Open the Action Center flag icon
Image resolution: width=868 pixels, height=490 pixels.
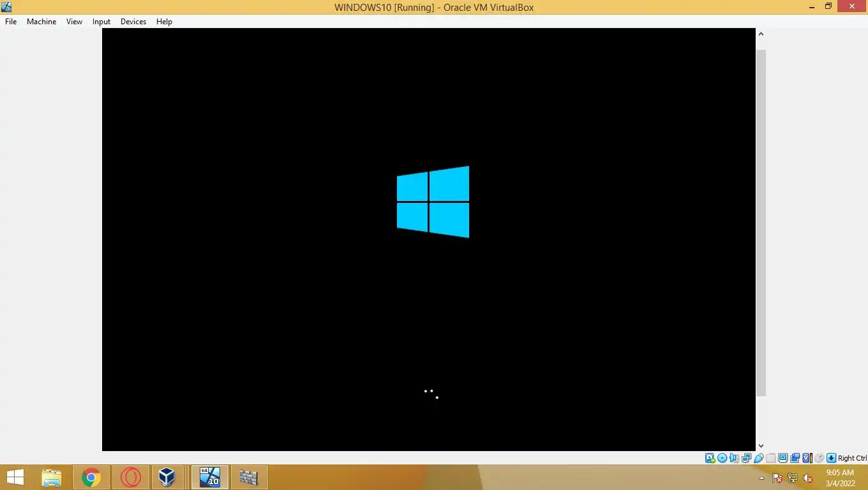(x=777, y=478)
